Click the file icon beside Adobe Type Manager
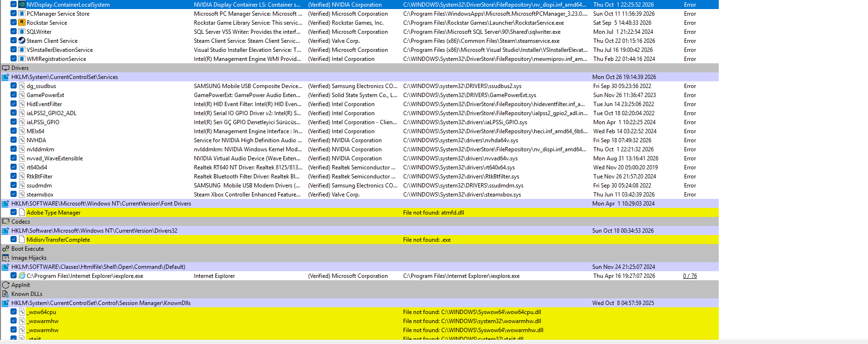The width and height of the screenshot is (868, 344). point(22,212)
